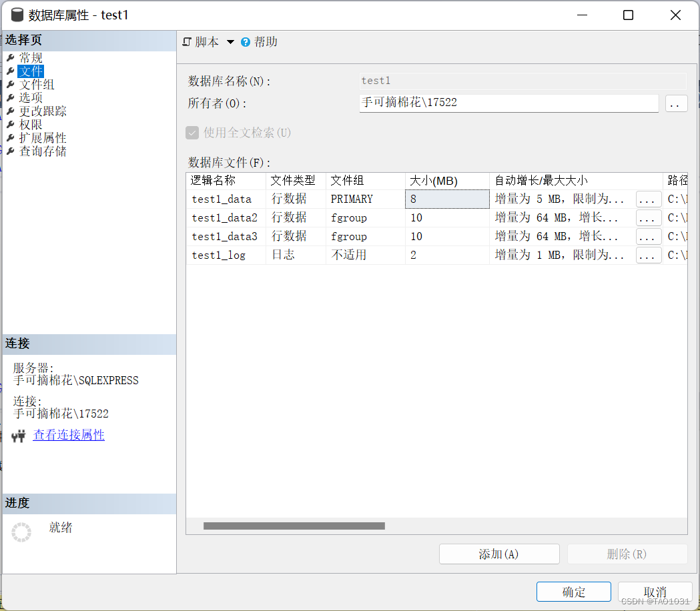Click the blue help question mark icon
The image size is (700, 611).
pyautogui.click(x=246, y=42)
